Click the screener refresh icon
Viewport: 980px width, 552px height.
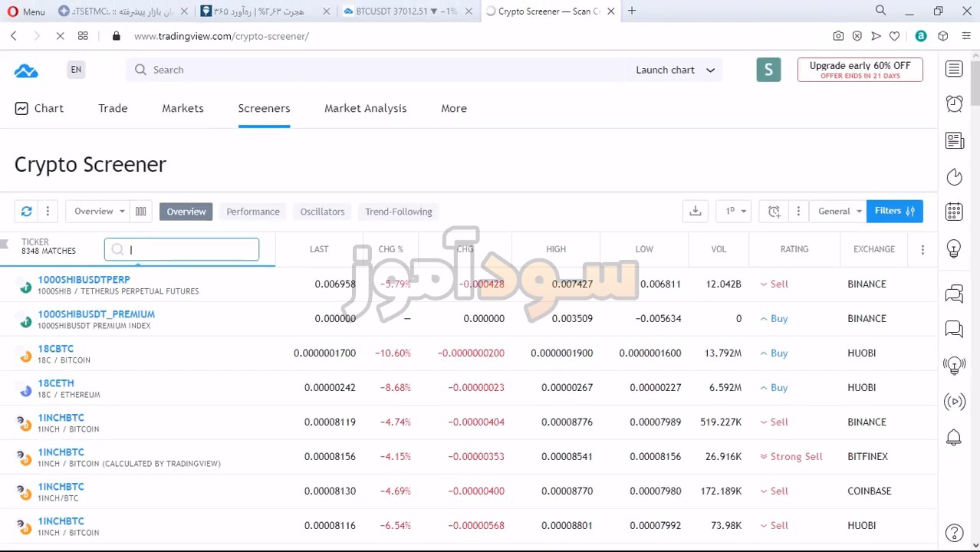tap(26, 212)
